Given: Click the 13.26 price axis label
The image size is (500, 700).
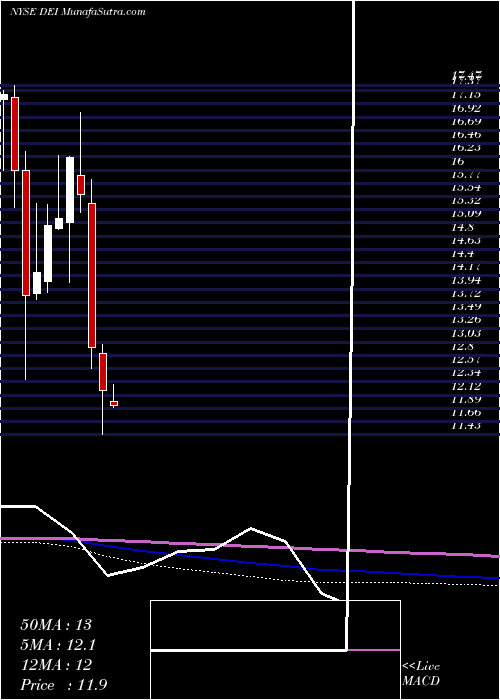Looking at the screenshot, I should point(466,320).
